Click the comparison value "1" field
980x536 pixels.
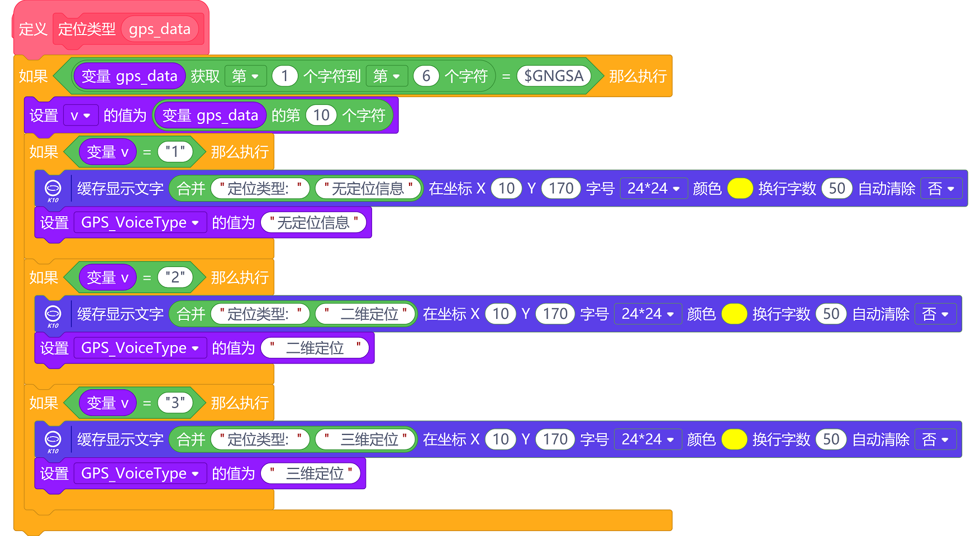point(175,152)
